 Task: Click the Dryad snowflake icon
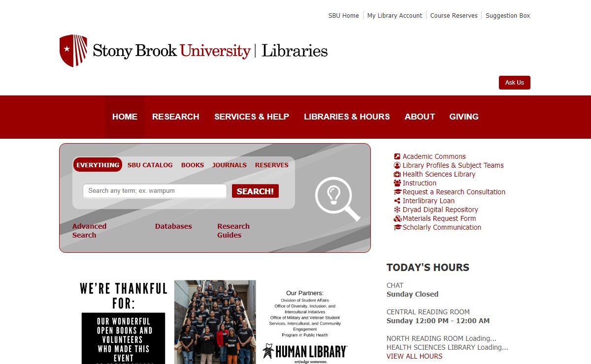click(x=397, y=210)
